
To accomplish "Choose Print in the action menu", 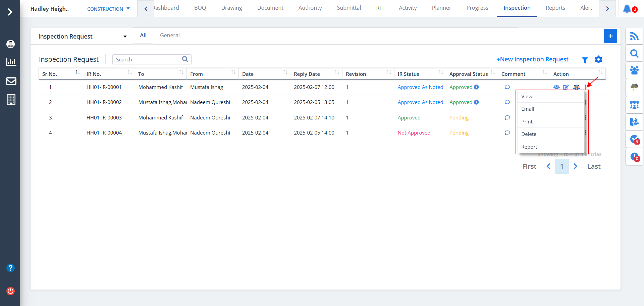I will point(527,122).
